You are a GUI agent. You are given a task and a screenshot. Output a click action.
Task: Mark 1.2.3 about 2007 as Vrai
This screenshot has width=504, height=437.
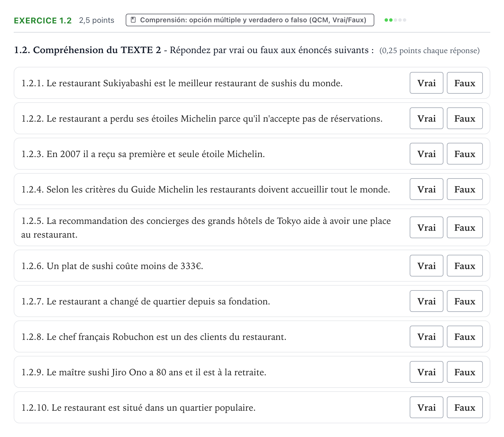(x=426, y=154)
